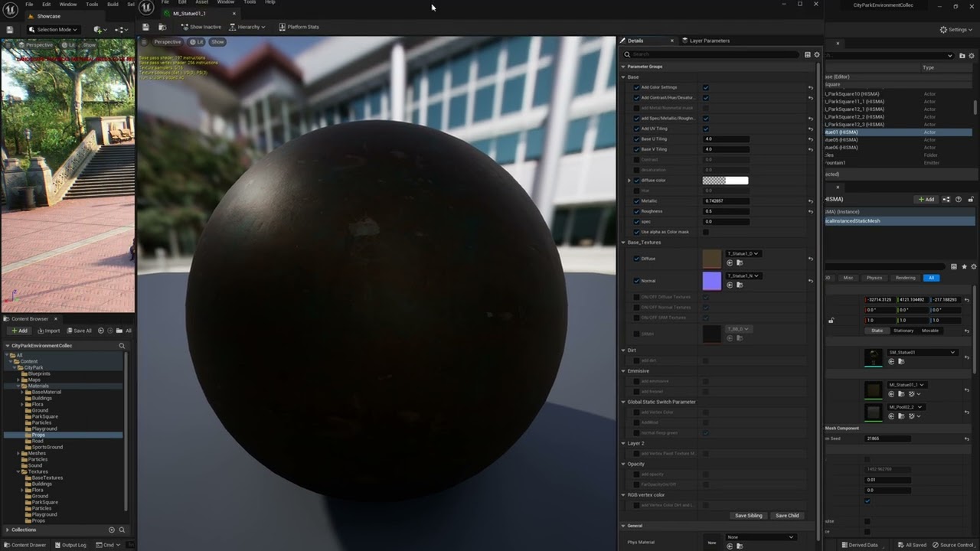Open the T_Statue1_N texture dropdown
The height and width of the screenshot is (551, 980).
(x=743, y=275)
